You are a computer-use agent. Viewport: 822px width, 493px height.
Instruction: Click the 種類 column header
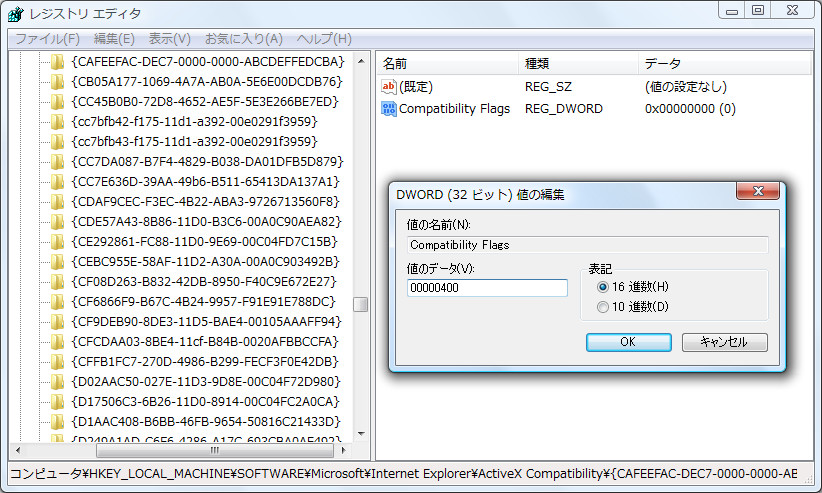578,63
